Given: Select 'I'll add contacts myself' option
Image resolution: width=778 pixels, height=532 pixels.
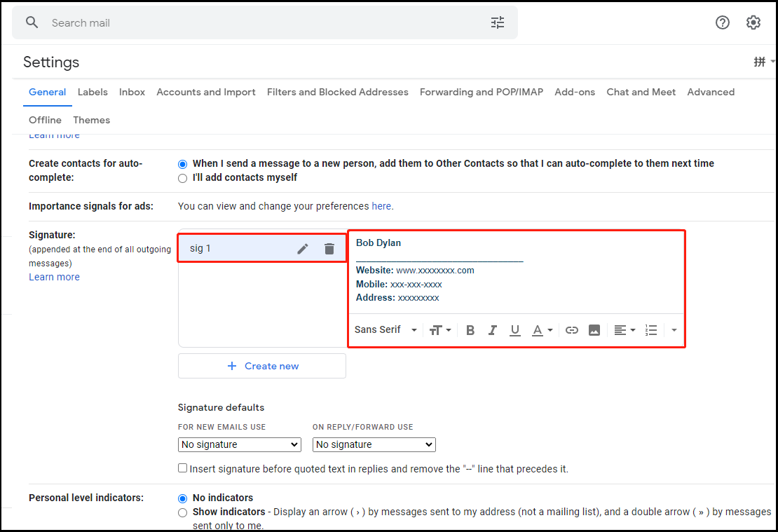Looking at the screenshot, I should tap(183, 178).
